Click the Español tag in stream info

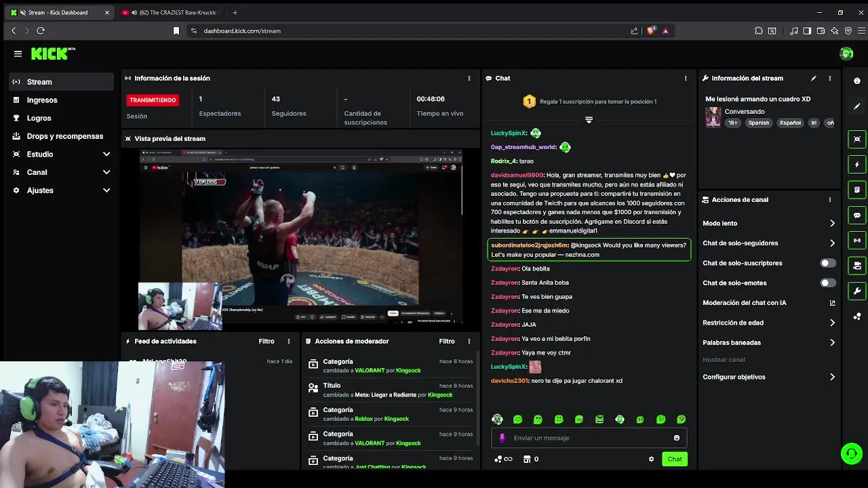tap(790, 123)
